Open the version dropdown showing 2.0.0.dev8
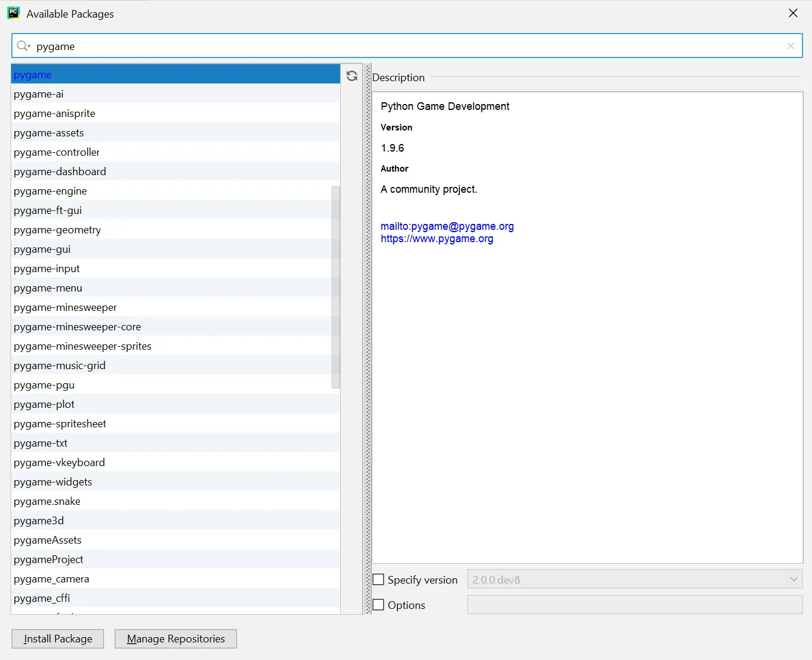Viewport: 812px width, 660px height. (635, 579)
